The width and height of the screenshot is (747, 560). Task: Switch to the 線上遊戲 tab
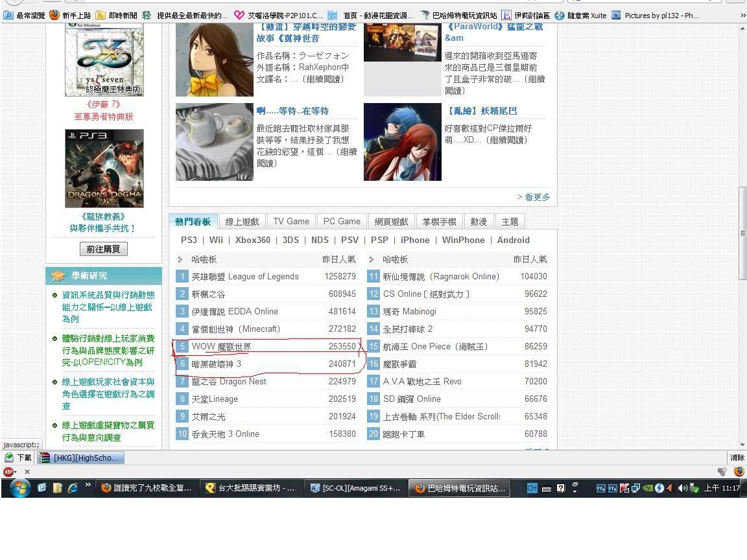tap(242, 222)
